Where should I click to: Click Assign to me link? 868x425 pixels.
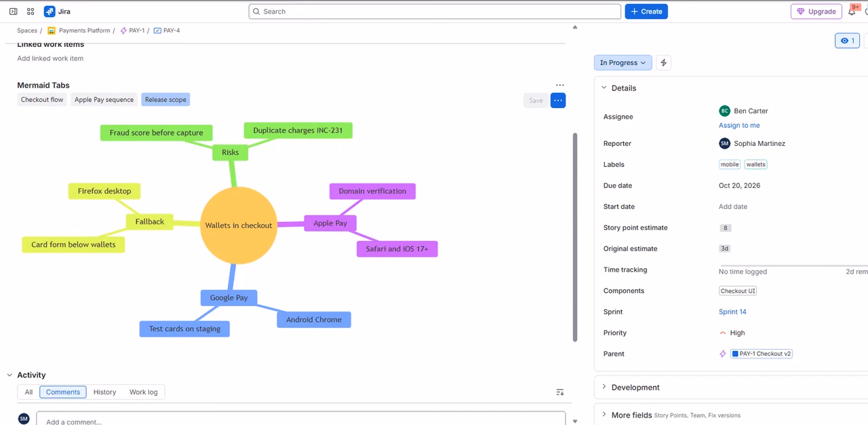point(739,126)
